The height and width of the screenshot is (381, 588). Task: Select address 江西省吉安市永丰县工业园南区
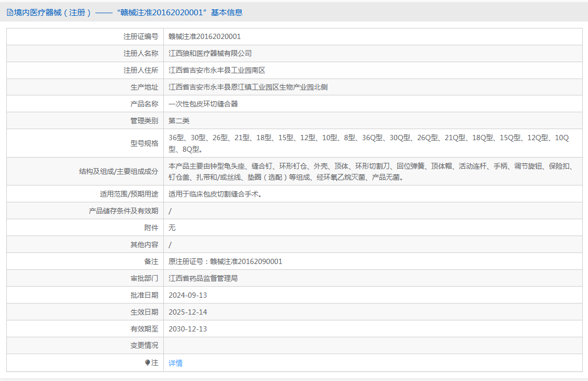point(217,70)
